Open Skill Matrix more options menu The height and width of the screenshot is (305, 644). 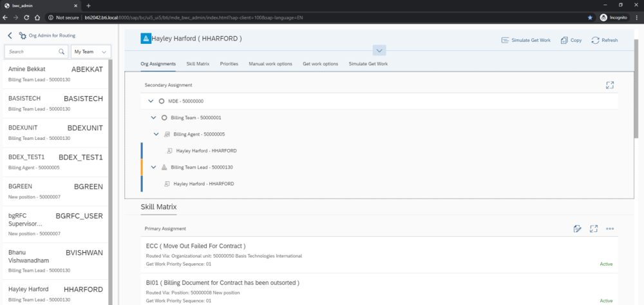pyautogui.click(x=610, y=228)
